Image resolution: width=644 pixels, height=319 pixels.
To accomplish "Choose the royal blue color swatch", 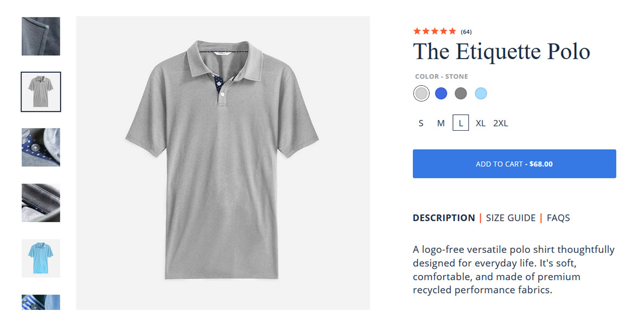I will tap(441, 93).
